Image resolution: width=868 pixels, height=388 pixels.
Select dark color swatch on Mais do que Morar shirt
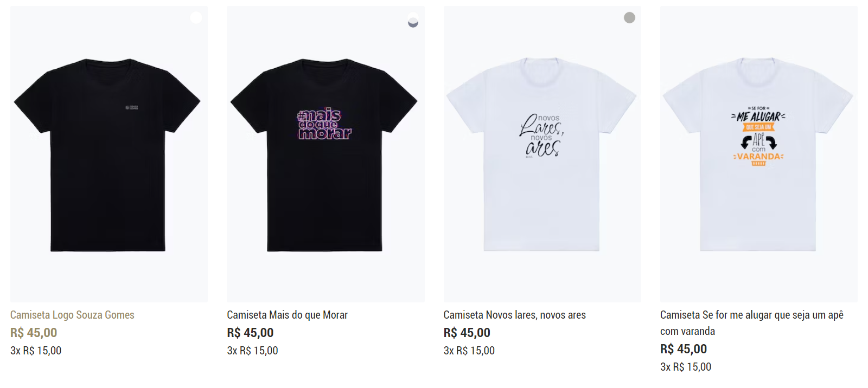click(x=413, y=24)
